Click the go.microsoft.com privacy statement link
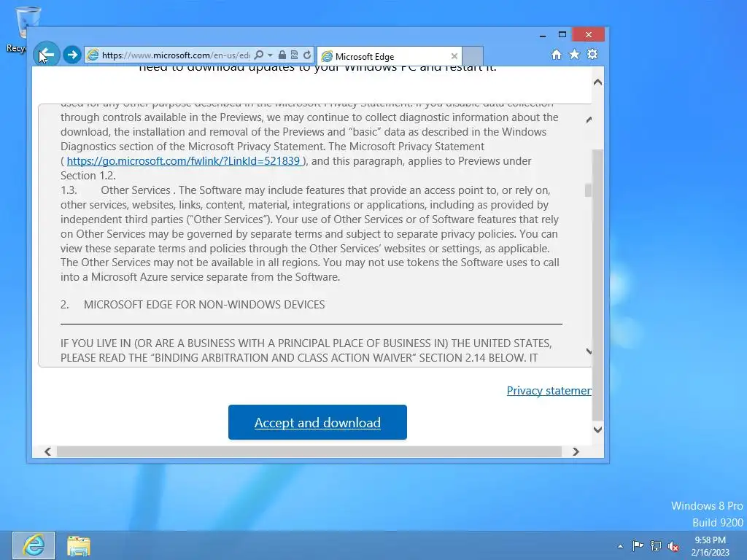Image resolution: width=747 pixels, height=560 pixels. 183,161
